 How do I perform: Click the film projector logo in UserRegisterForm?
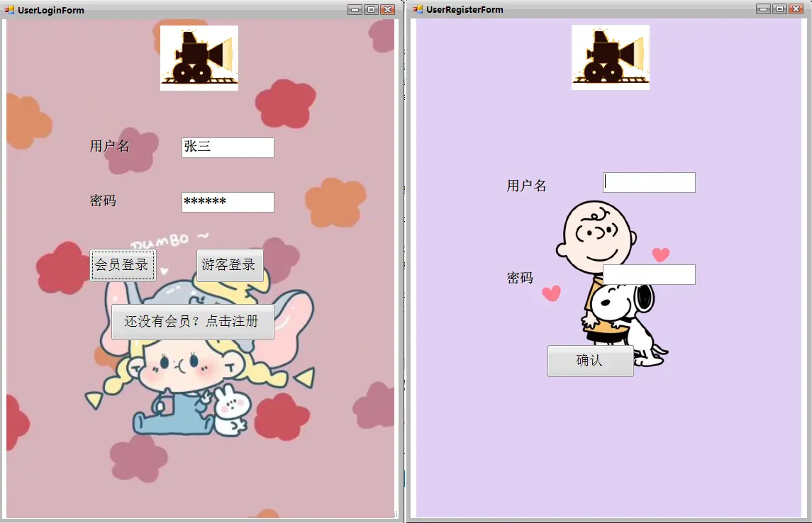click(611, 57)
